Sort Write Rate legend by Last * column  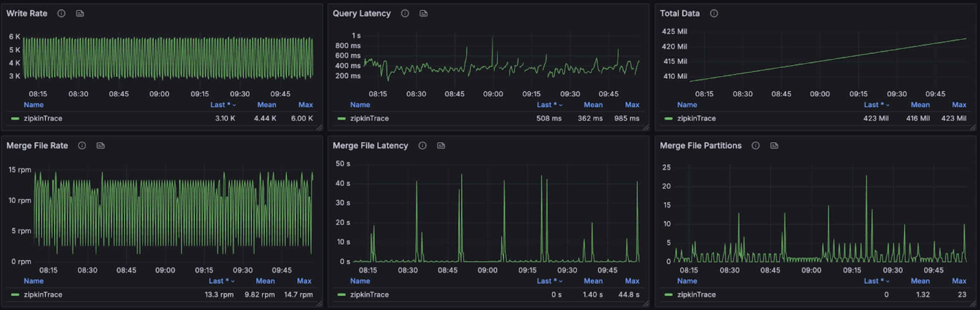coord(222,105)
